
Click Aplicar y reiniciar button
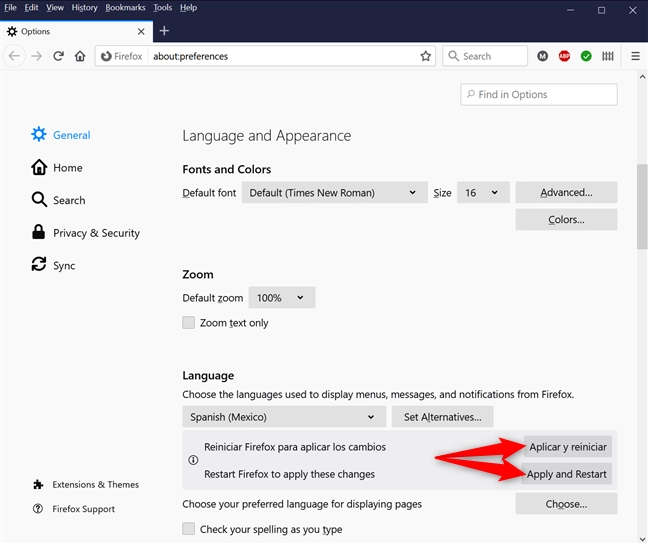pos(568,447)
